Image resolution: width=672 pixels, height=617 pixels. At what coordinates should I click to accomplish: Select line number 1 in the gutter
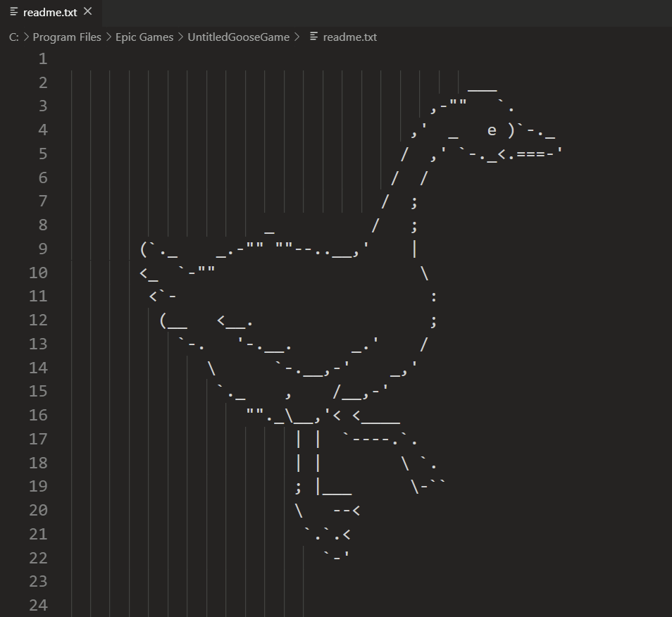(43, 58)
